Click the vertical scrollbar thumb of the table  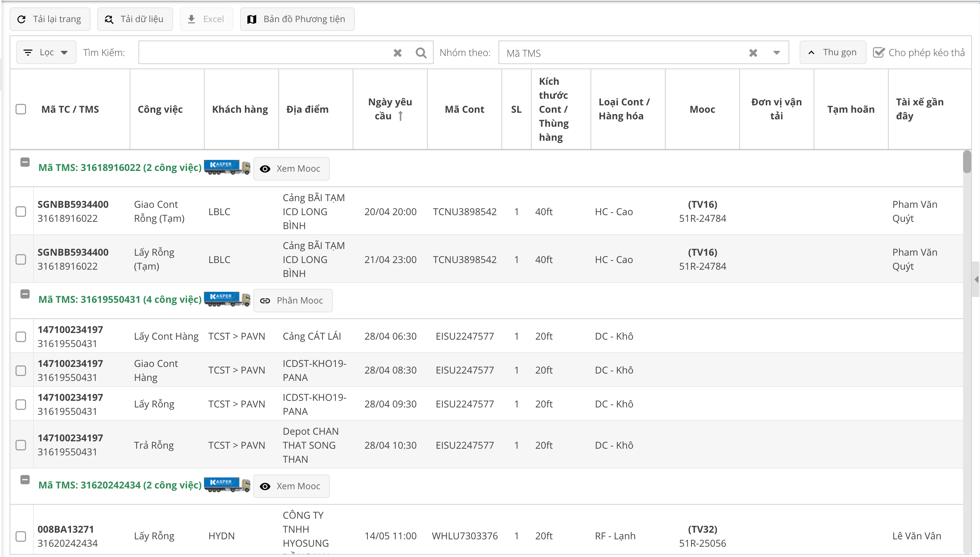point(967,162)
